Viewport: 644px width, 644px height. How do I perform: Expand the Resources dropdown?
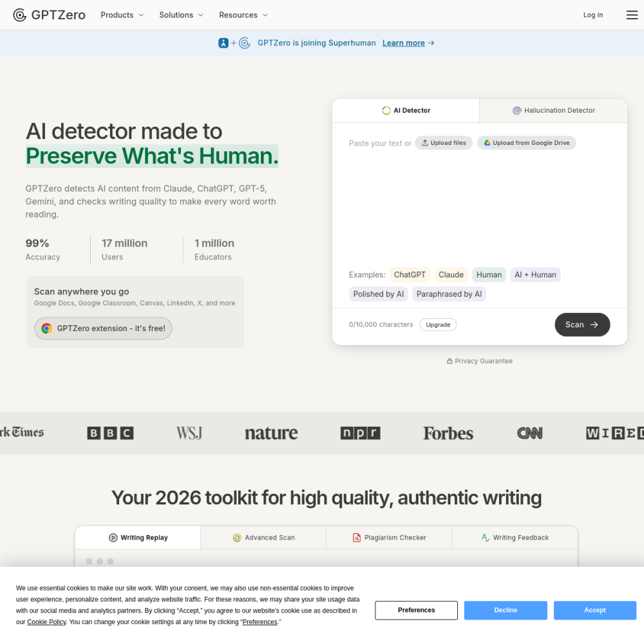tap(243, 15)
